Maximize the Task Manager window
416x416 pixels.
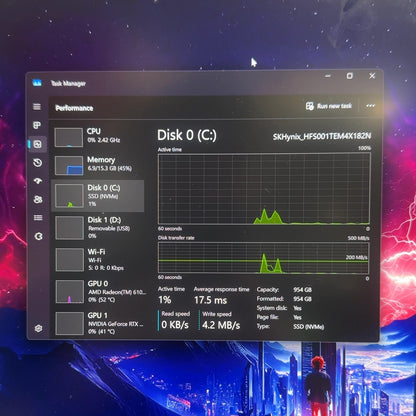tap(349, 76)
